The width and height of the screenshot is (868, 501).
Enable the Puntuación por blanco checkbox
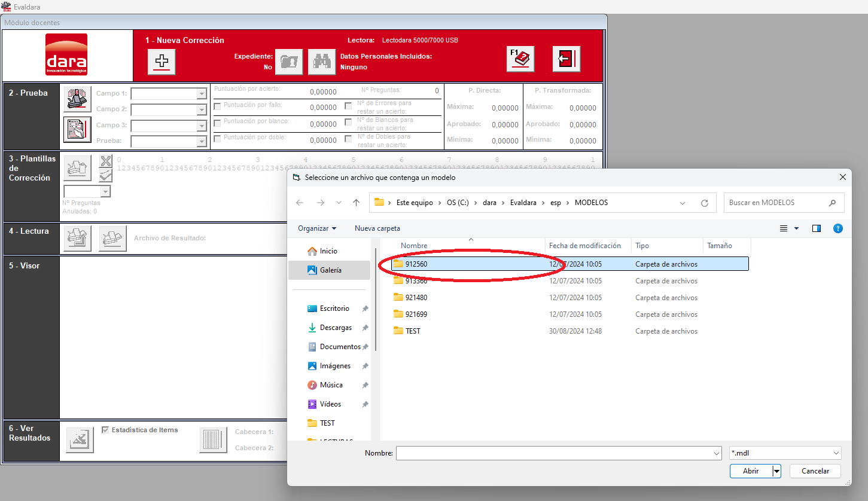[218, 123]
